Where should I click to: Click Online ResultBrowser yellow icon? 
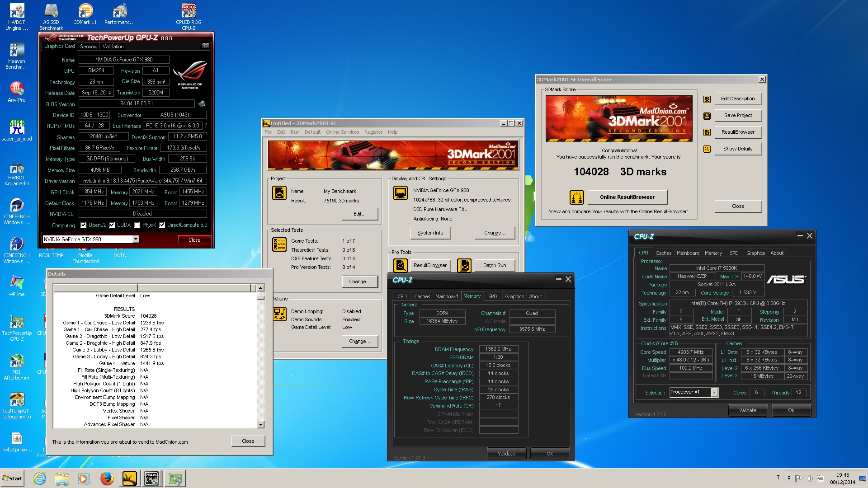[x=576, y=197]
